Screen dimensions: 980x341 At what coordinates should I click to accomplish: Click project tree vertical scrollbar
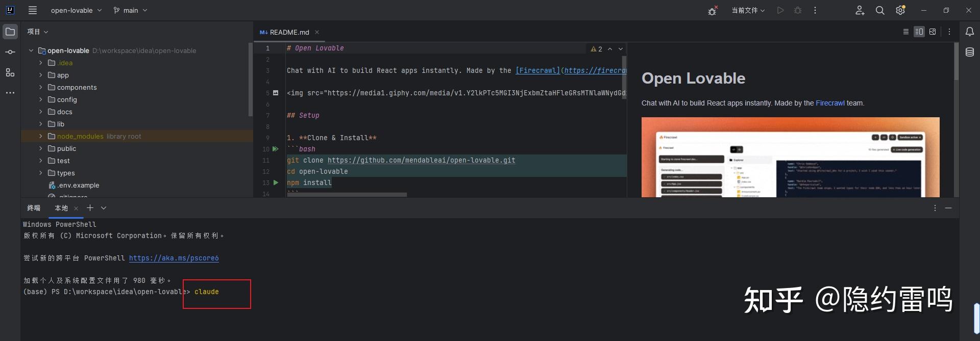250,79
